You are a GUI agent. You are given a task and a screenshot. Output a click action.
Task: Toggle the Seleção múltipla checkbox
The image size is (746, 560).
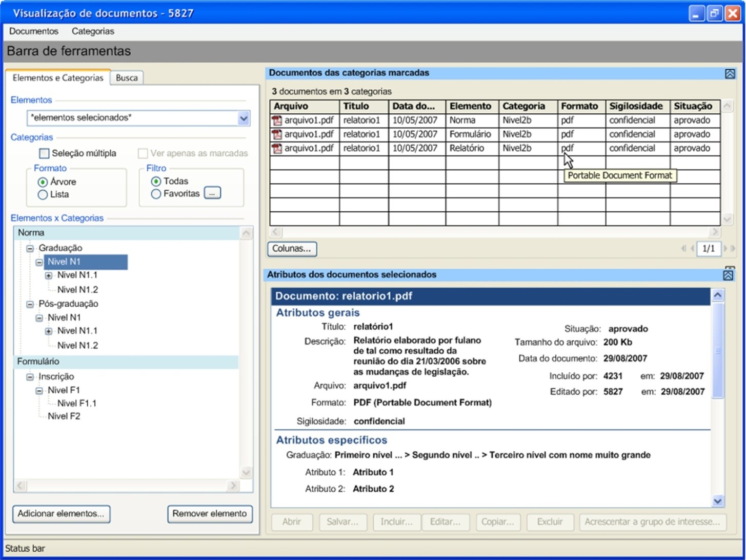44,153
